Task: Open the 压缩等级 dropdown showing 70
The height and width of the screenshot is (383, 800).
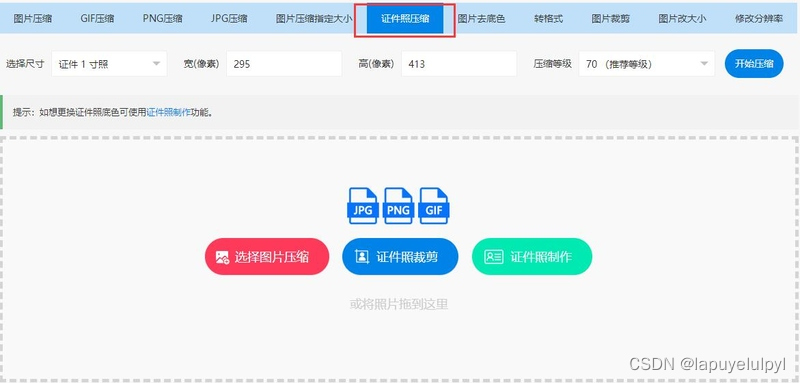Action: [x=646, y=64]
